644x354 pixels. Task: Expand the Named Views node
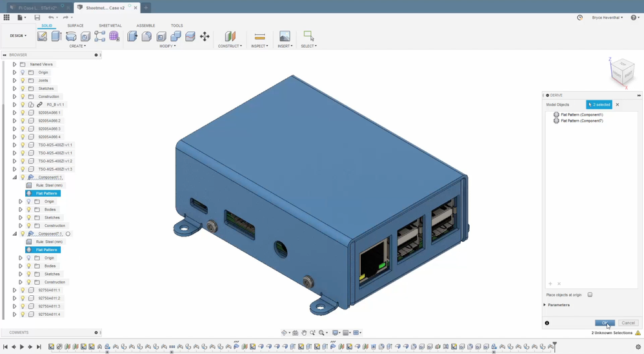point(14,64)
